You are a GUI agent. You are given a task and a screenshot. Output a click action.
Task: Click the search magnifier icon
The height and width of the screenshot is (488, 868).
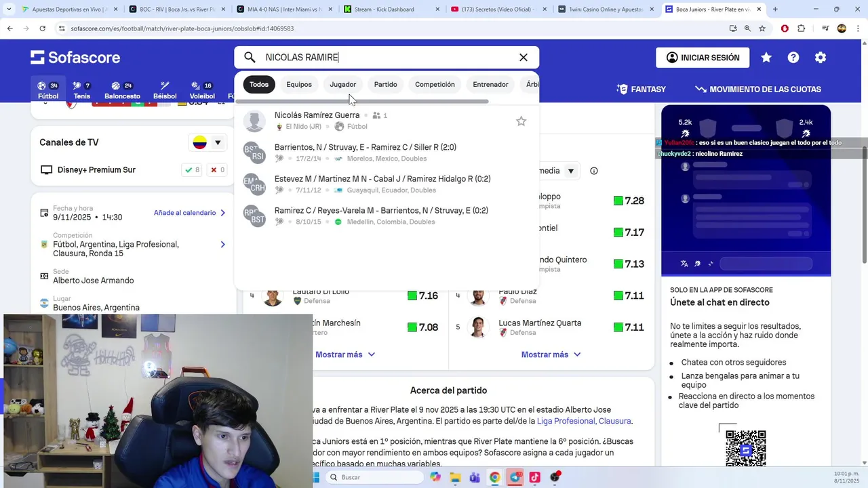coord(250,58)
